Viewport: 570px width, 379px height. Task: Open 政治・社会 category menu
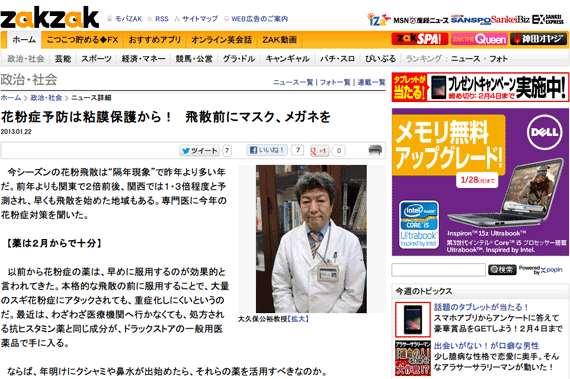(26, 59)
